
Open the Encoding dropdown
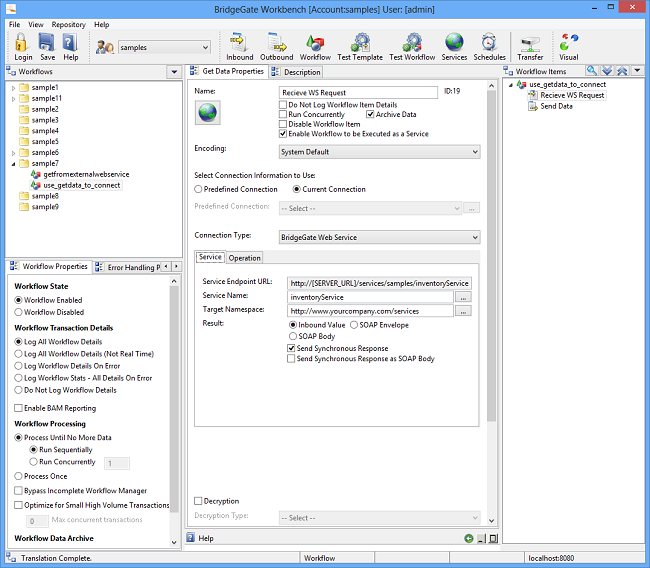point(379,152)
